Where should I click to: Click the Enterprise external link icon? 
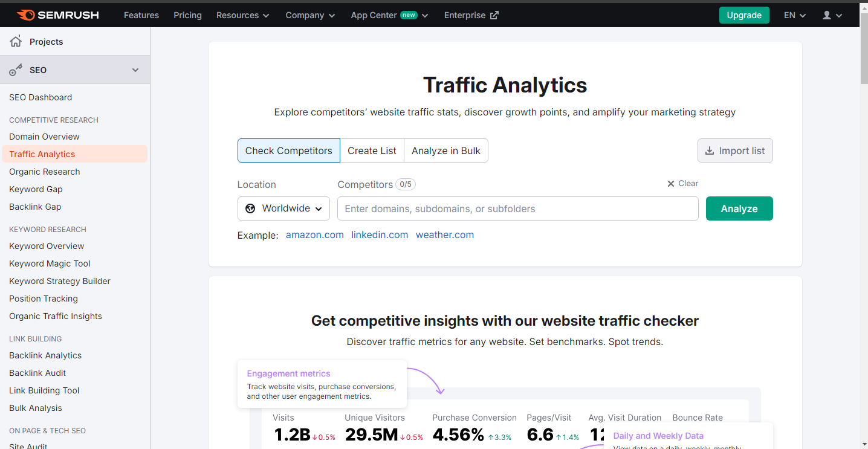pos(494,15)
